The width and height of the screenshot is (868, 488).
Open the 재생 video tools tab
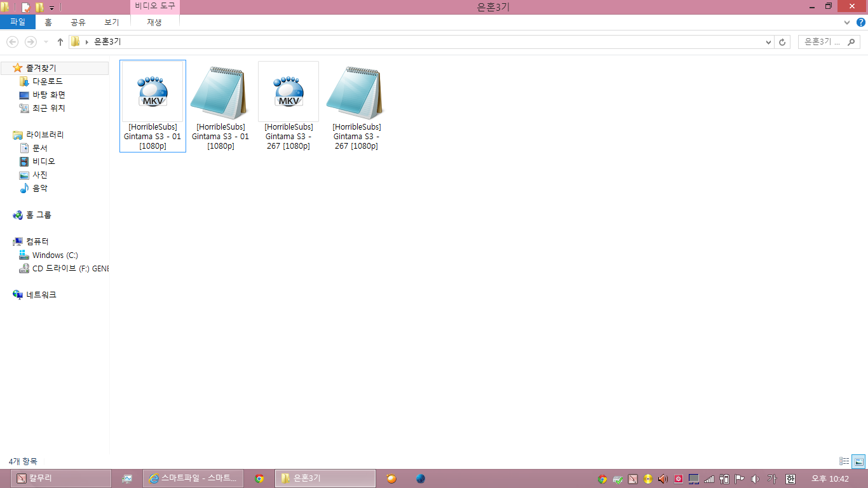[x=154, y=22]
